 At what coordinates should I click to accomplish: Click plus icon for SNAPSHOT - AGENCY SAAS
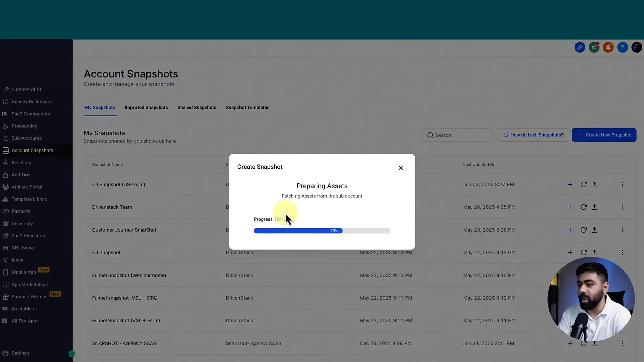pos(570,343)
